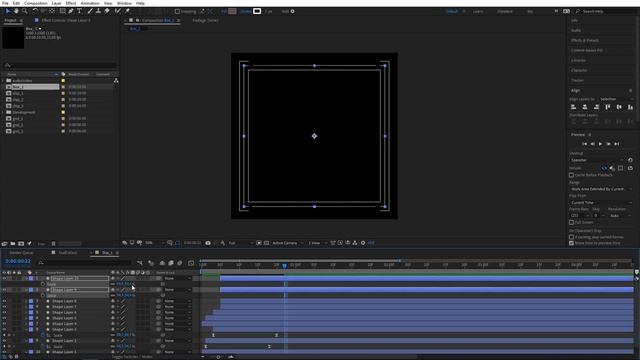640x360 pixels.
Task: Create new folder in Project panel
Action: (13, 244)
